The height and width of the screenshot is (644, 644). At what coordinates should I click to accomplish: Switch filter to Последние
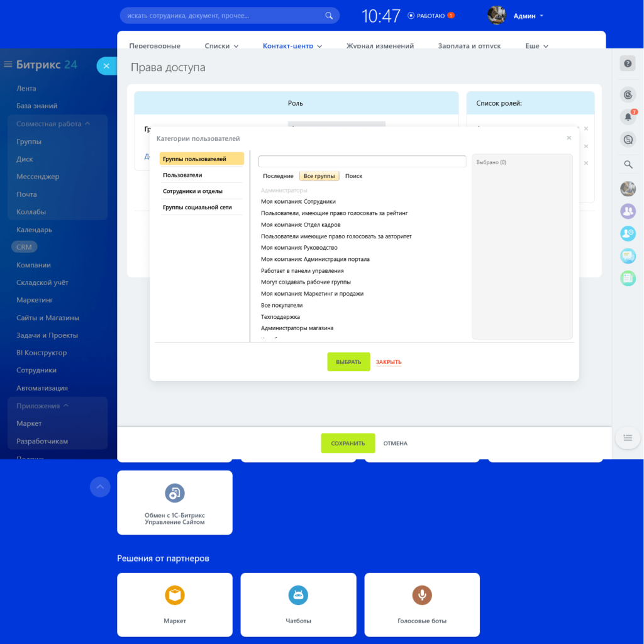point(278,176)
